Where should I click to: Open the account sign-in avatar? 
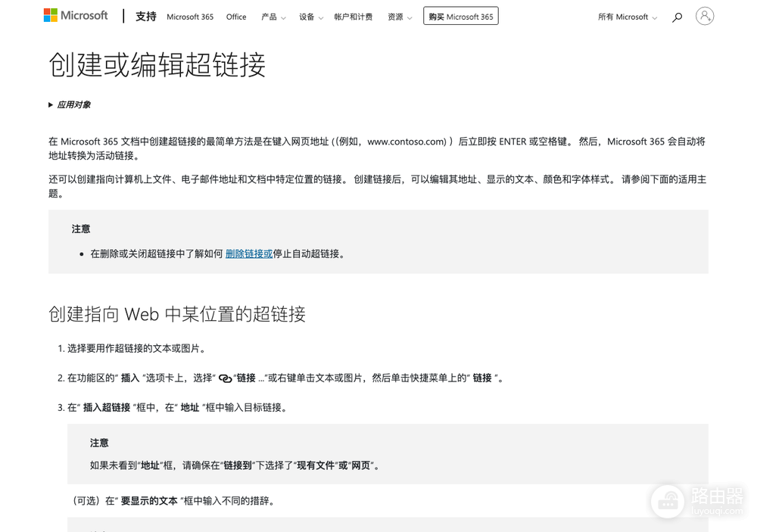tap(704, 16)
